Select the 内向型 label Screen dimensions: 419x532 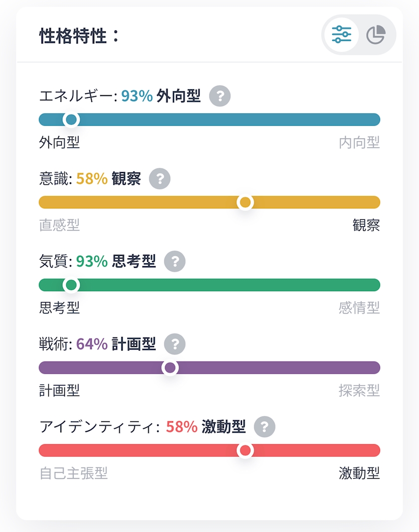point(359,143)
